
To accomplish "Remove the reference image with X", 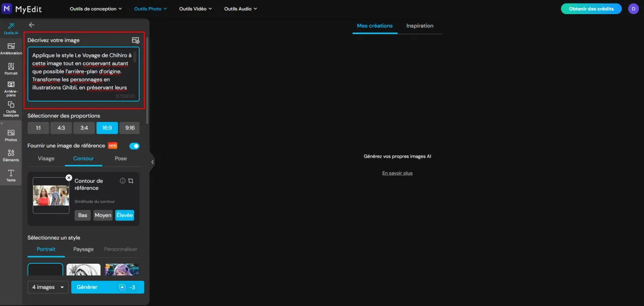I will click(69, 178).
